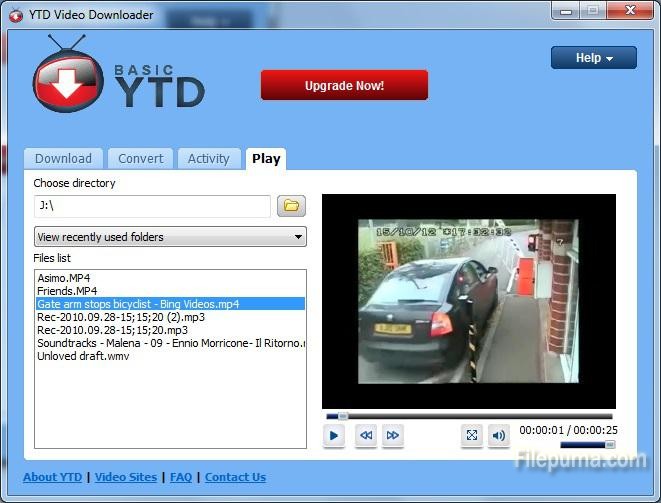The width and height of the screenshot is (661, 503).
Task: Open the Video Sites link
Action: click(x=125, y=477)
